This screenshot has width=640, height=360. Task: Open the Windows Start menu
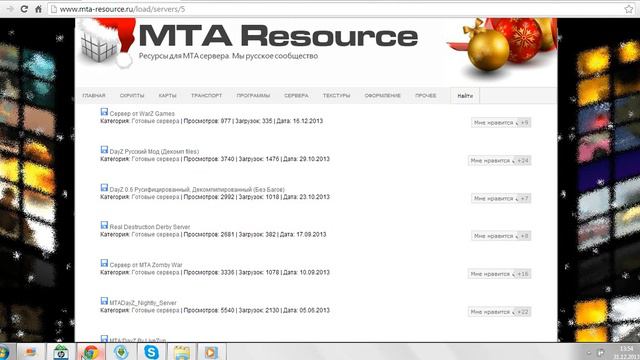3,352
